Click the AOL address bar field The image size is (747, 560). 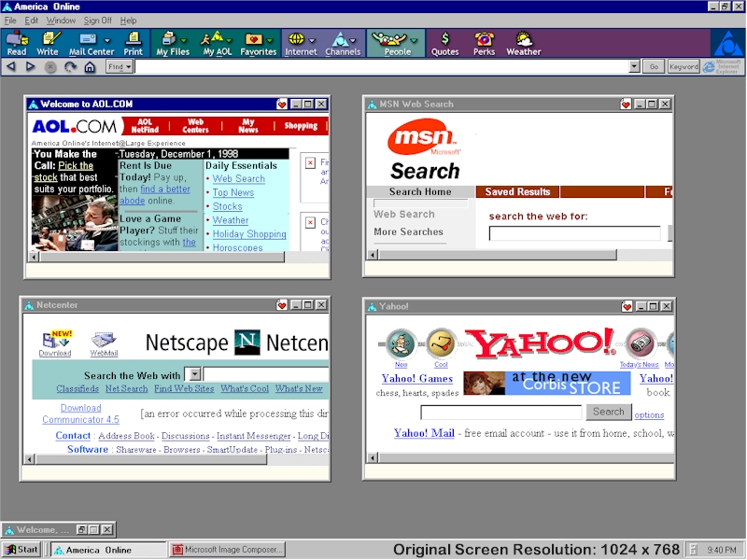[x=382, y=66]
